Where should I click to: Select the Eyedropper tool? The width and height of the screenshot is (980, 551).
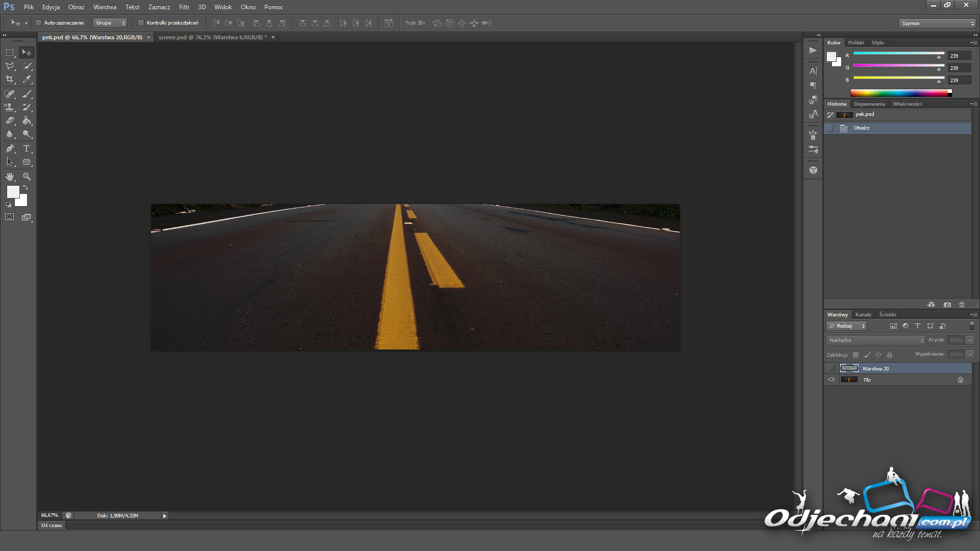(x=27, y=79)
